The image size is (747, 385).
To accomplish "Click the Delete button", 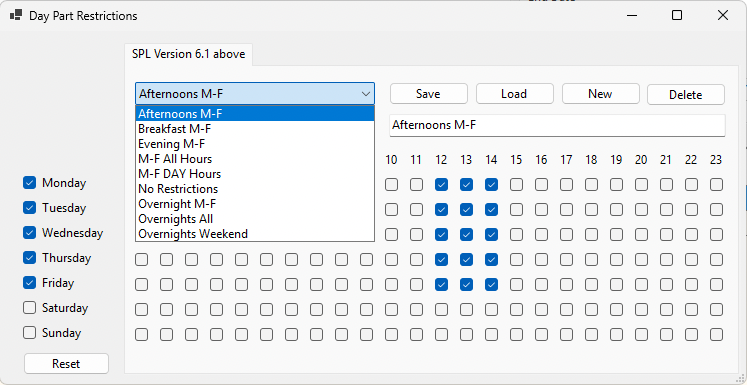I will click(x=686, y=94).
